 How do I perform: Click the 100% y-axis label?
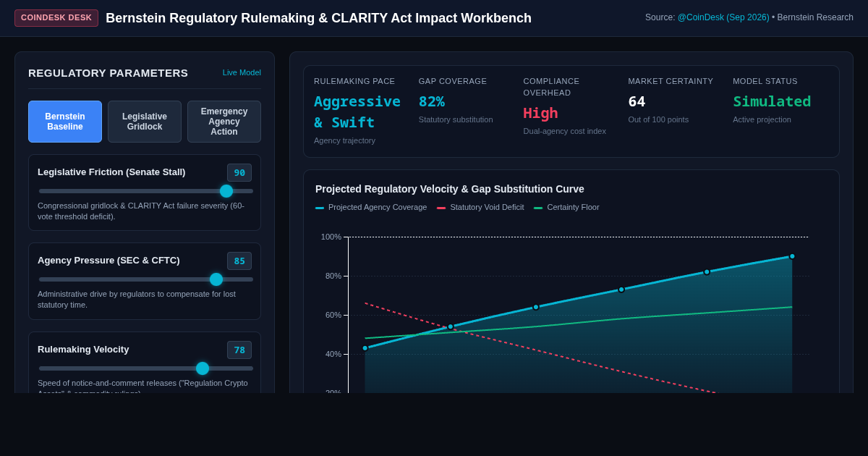tap(331, 237)
